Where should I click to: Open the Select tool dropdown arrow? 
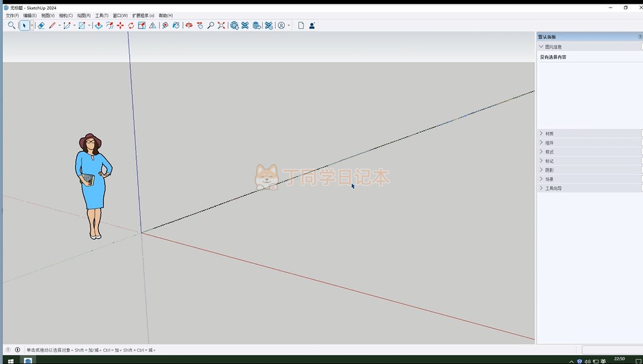click(x=32, y=25)
